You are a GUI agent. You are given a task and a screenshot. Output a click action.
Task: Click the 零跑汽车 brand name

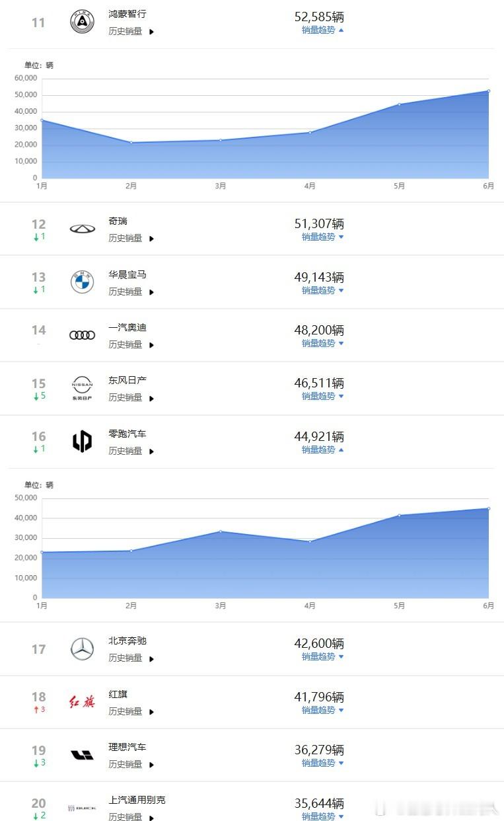[127, 434]
